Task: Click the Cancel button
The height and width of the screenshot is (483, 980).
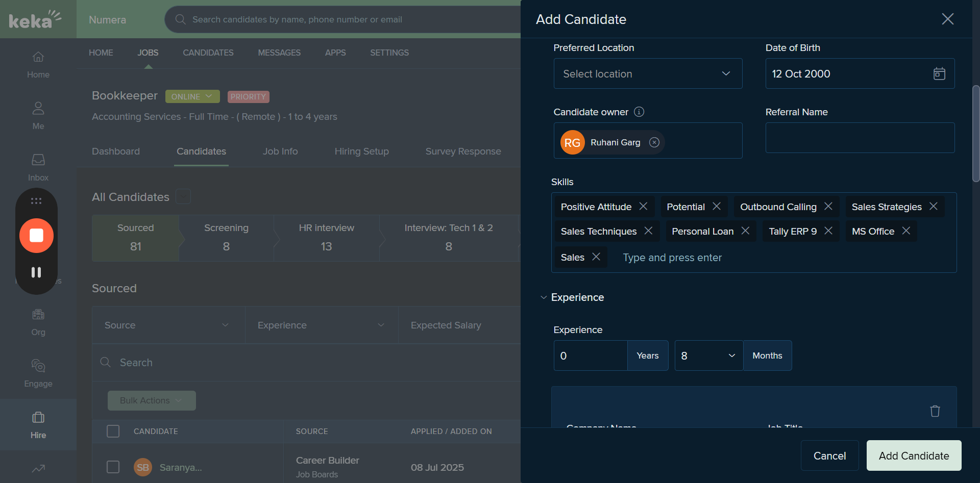Action: click(829, 455)
